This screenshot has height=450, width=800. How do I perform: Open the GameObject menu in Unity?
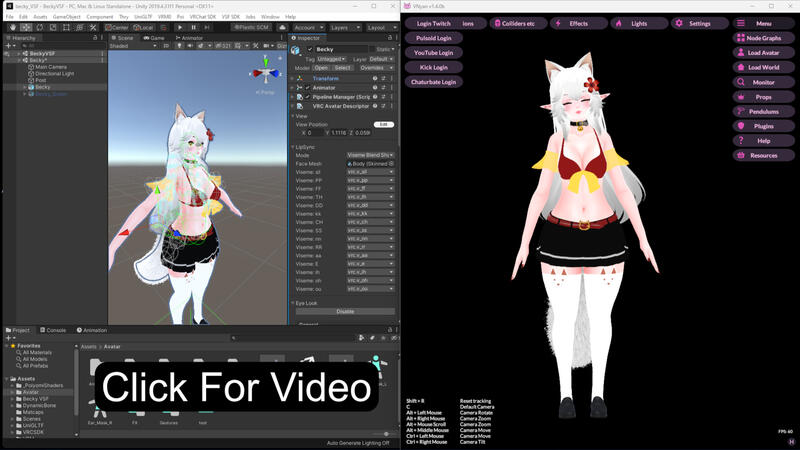(66, 17)
